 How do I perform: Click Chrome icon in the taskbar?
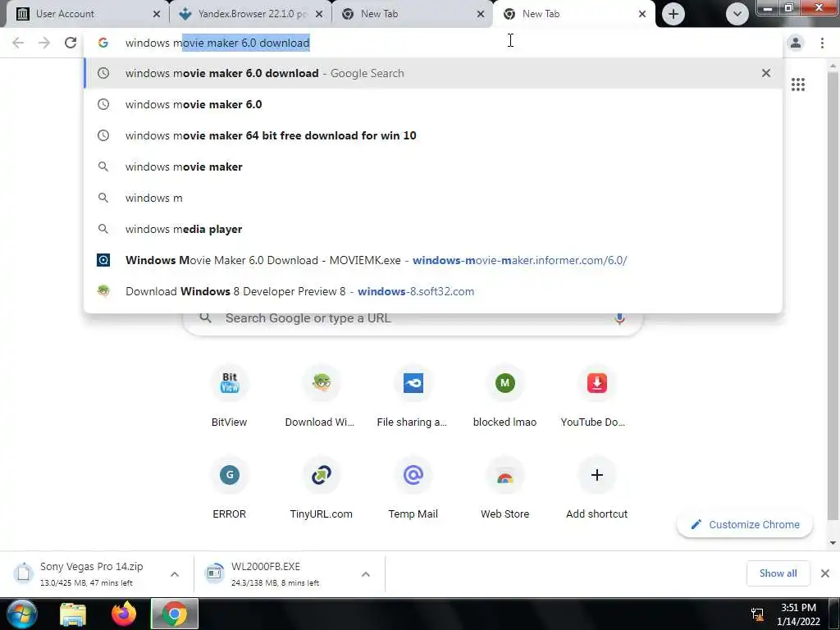click(175, 614)
